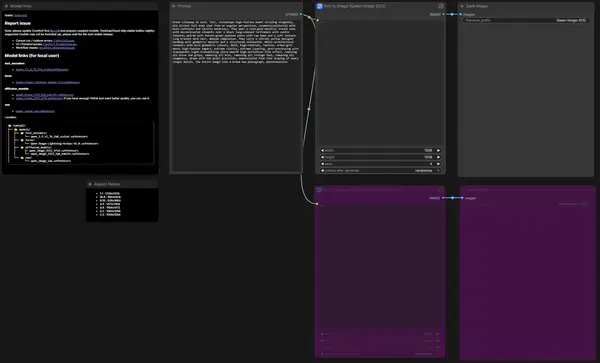Click images input slot on purple Save Image node
This screenshot has height=363, width=600.
[462, 198]
